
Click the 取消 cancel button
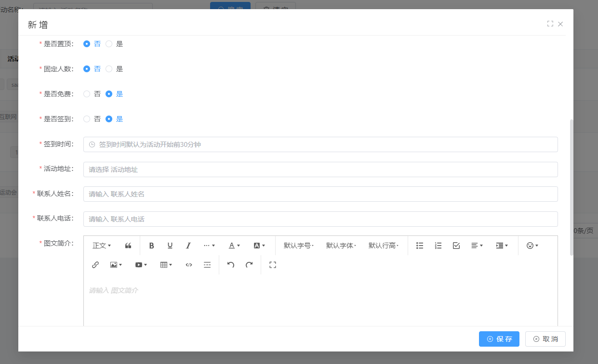pos(545,339)
